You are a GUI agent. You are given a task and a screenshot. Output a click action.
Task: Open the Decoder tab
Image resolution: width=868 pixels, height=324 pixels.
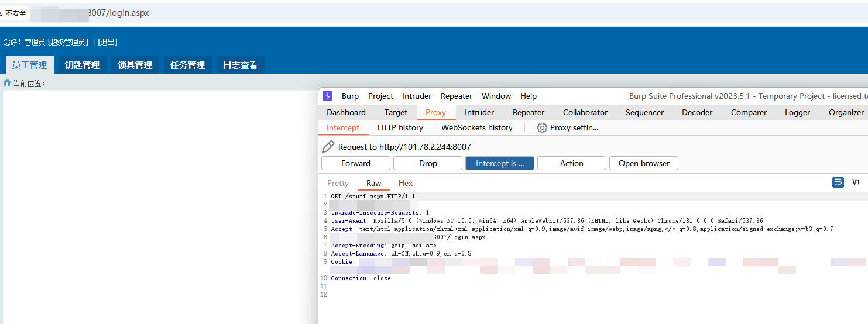(697, 112)
